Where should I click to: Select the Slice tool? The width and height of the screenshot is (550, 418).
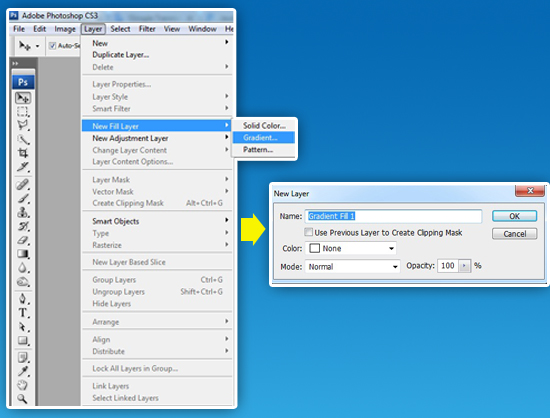point(23,167)
